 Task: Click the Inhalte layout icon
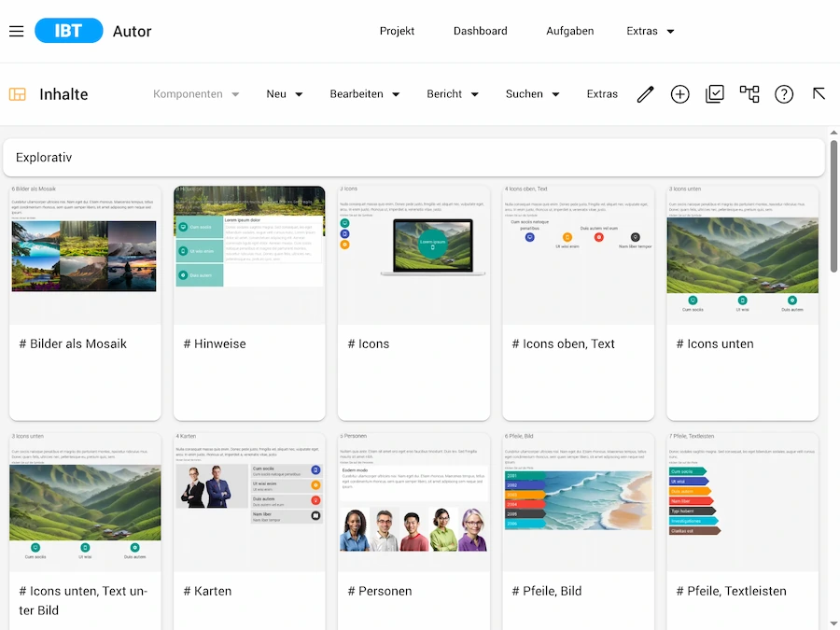(x=17, y=94)
